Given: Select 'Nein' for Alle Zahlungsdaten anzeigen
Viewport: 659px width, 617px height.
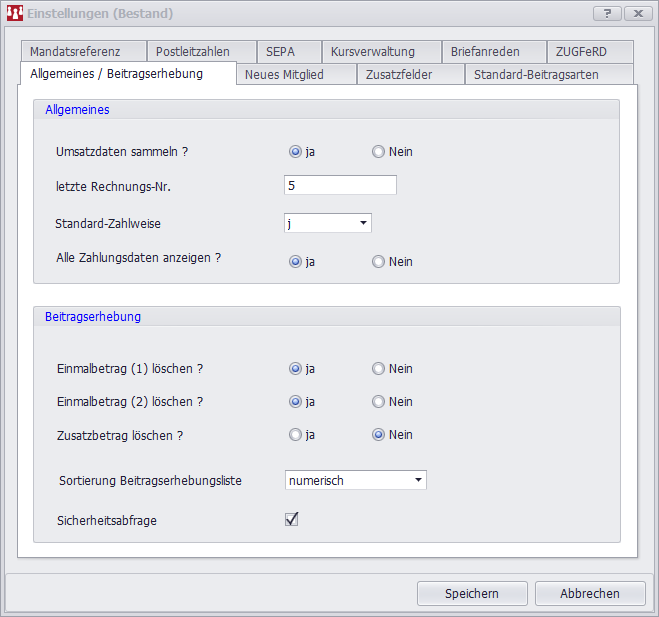Looking at the screenshot, I should tap(378, 262).
